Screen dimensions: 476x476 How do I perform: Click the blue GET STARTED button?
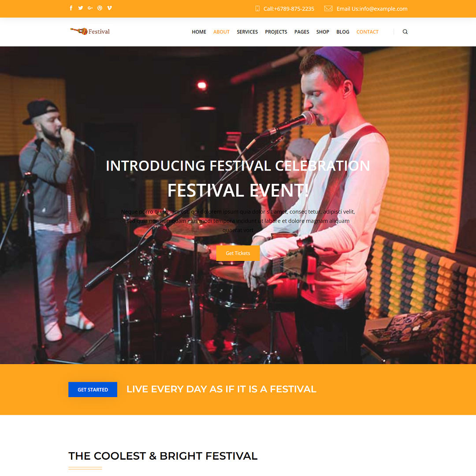tap(93, 390)
